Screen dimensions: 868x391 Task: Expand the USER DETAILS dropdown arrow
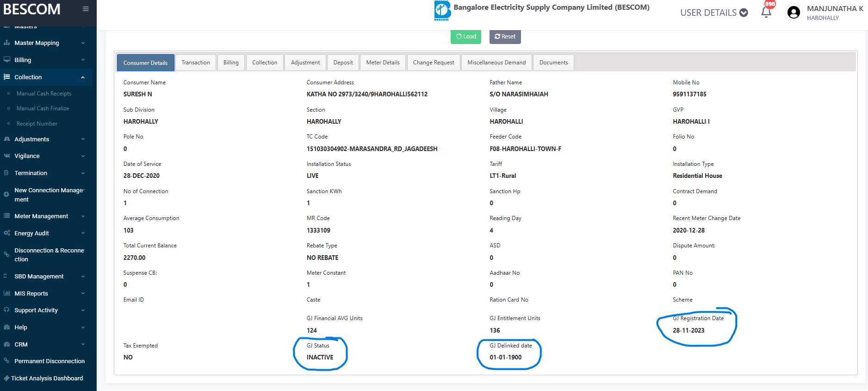click(x=744, y=13)
